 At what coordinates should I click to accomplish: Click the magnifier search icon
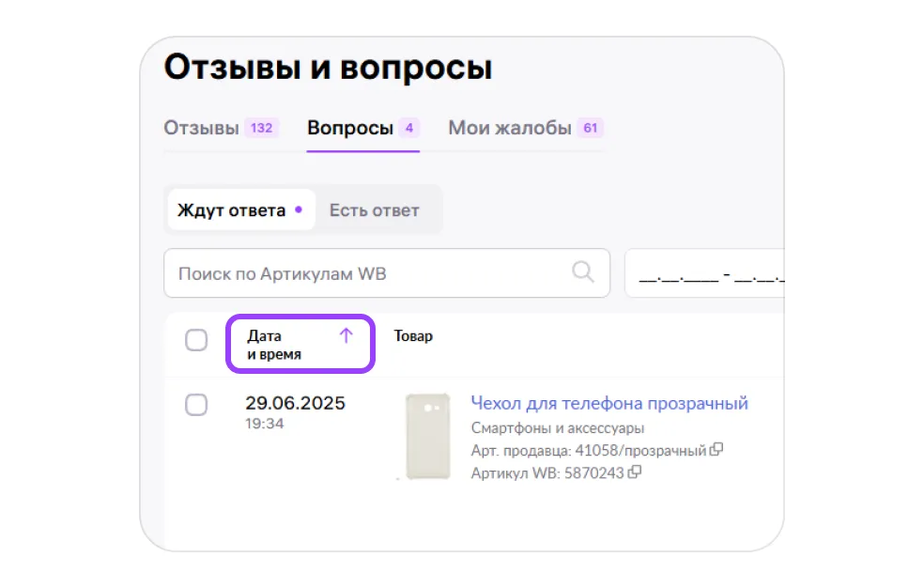click(583, 272)
